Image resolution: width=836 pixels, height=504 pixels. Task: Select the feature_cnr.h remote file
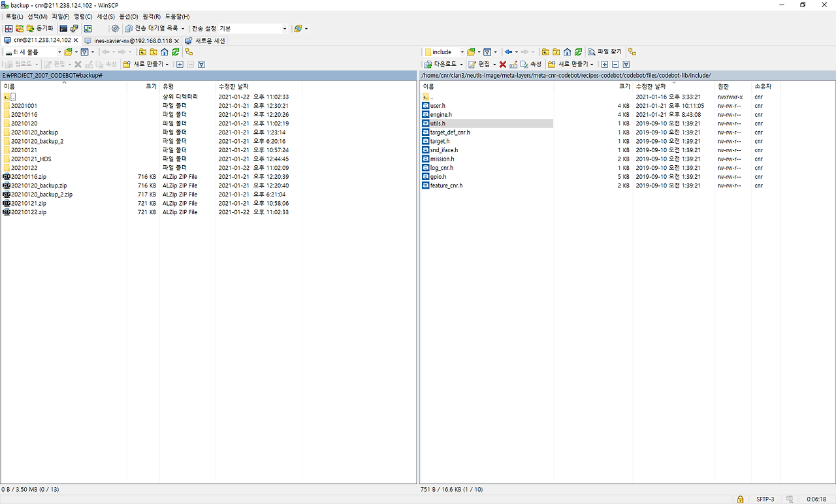[446, 185]
